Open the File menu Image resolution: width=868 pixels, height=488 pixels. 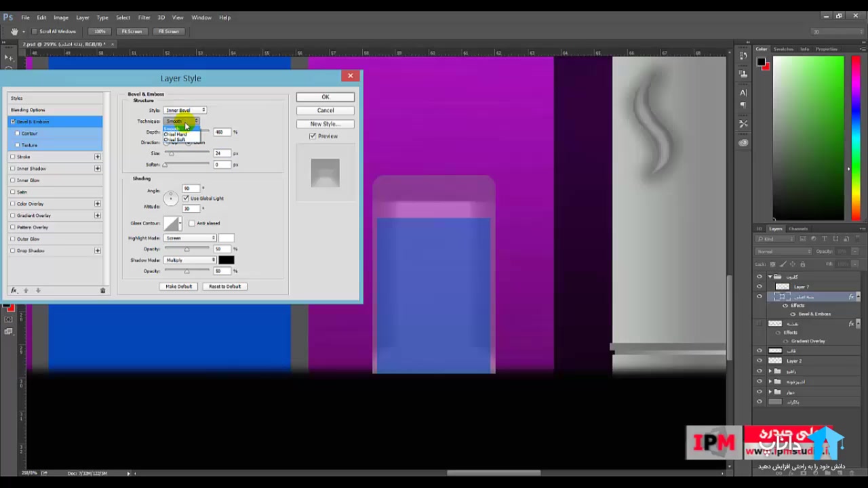click(25, 18)
